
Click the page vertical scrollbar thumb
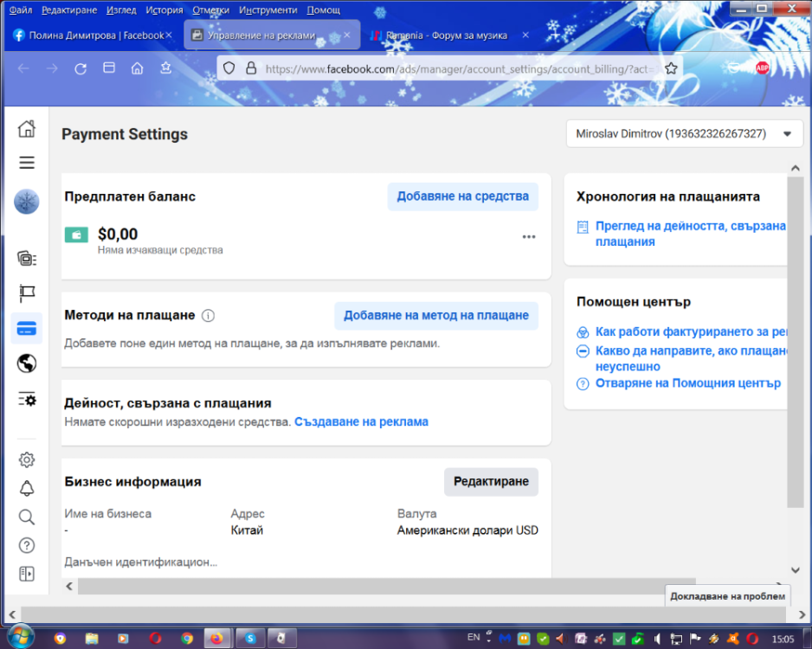click(x=795, y=342)
